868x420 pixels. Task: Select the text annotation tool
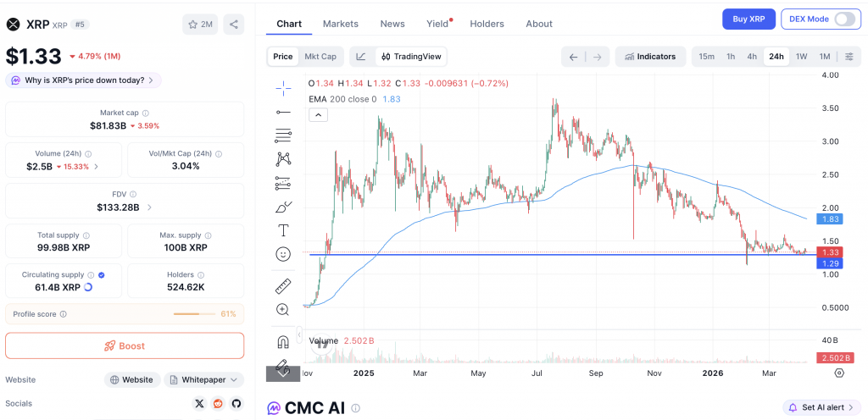[x=283, y=230]
